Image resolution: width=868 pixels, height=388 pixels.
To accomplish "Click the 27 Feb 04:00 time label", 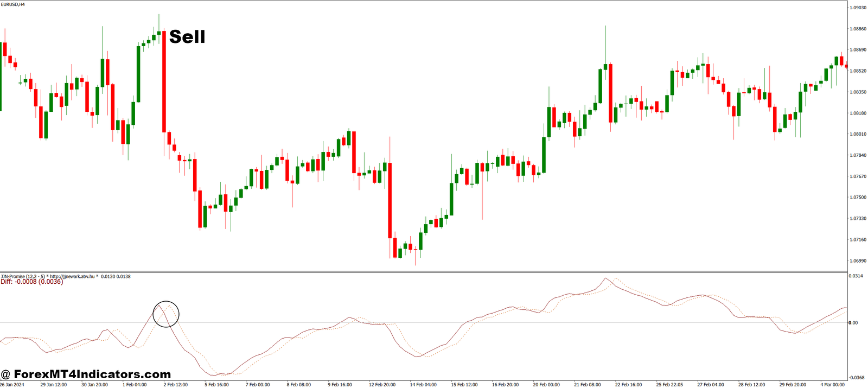I will pos(711,385).
